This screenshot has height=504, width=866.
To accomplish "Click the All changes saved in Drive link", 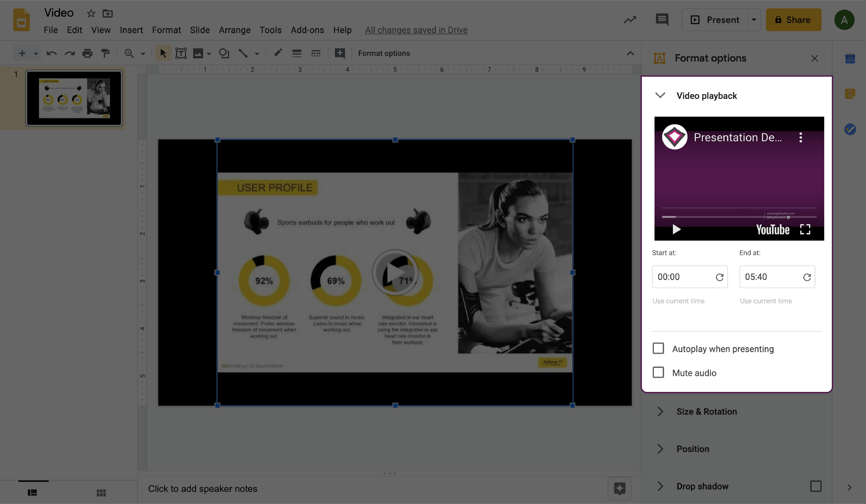I will click(x=416, y=30).
